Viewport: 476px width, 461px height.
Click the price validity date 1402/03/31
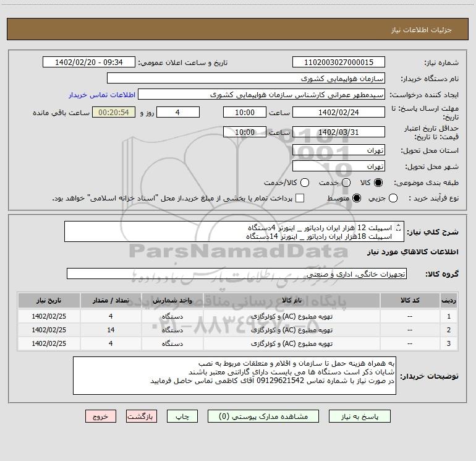click(x=339, y=132)
